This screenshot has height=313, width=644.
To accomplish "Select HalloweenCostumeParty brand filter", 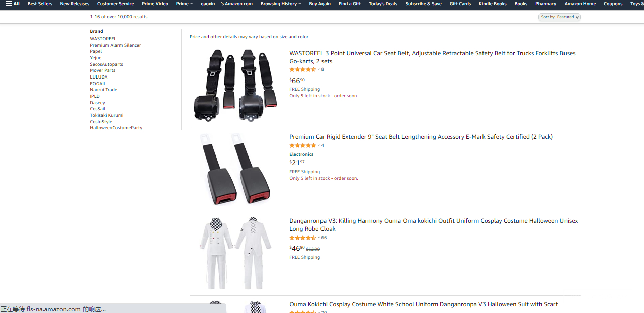I will click(116, 128).
